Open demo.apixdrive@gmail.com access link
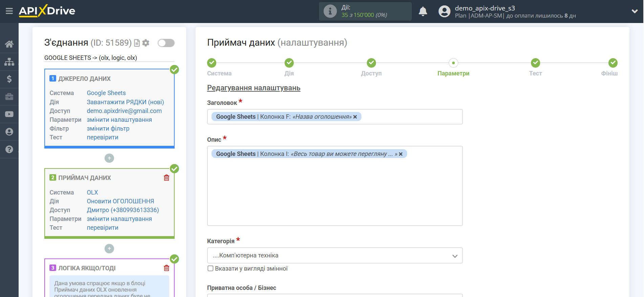The width and height of the screenshot is (644, 297). (x=124, y=111)
